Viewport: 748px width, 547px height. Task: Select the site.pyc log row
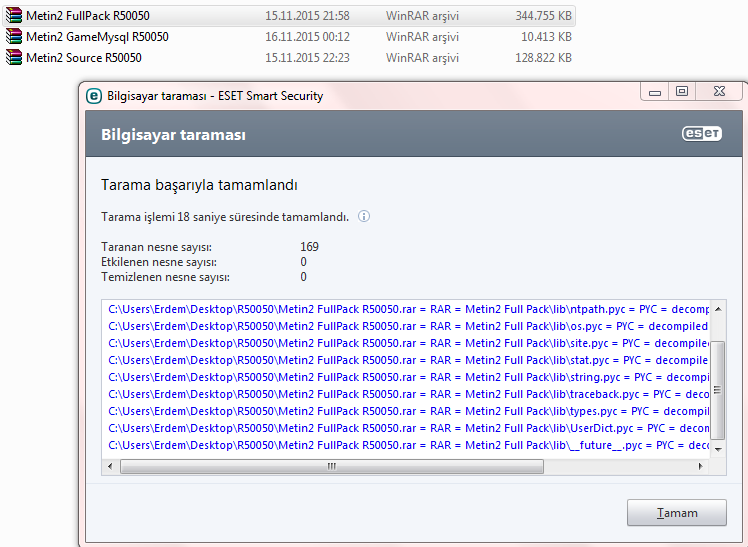click(x=408, y=343)
